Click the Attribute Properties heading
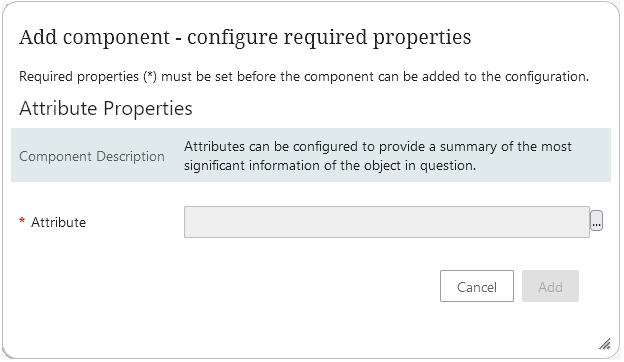The height and width of the screenshot is (362, 624). (x=106, y=109)
